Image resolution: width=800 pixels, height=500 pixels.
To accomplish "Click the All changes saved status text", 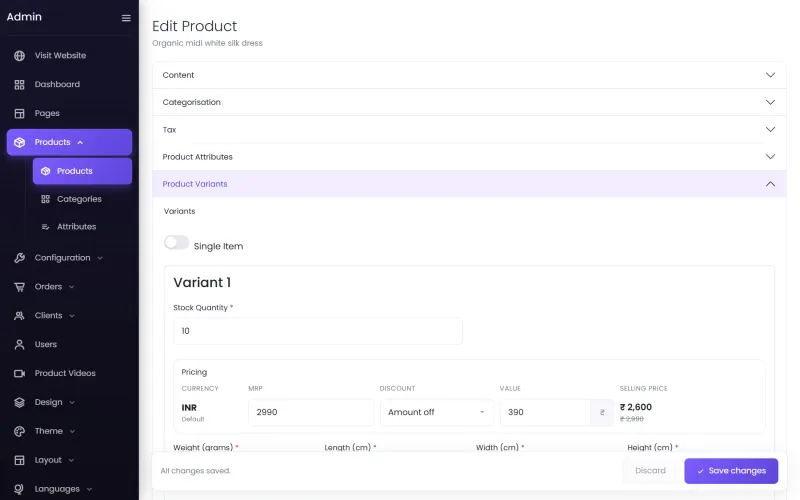I will tap(195, 471).
